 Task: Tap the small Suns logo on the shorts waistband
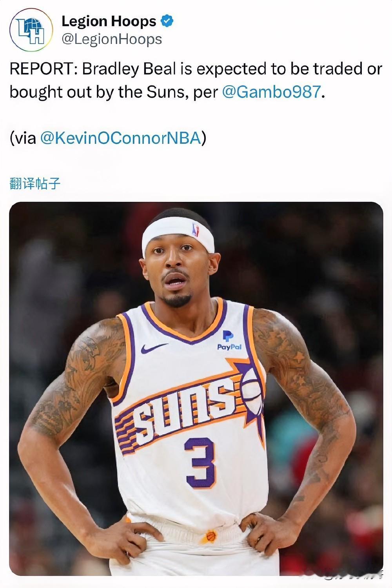pos(211,536)
